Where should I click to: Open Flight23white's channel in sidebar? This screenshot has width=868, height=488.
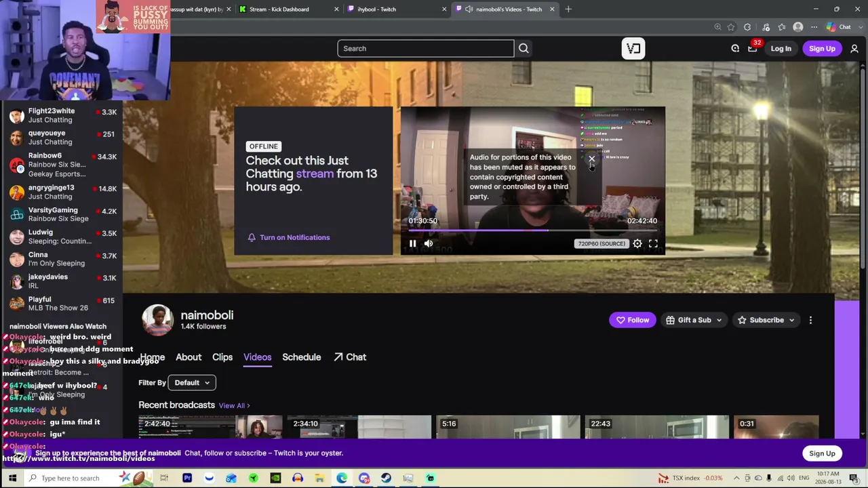click(61, 115)
